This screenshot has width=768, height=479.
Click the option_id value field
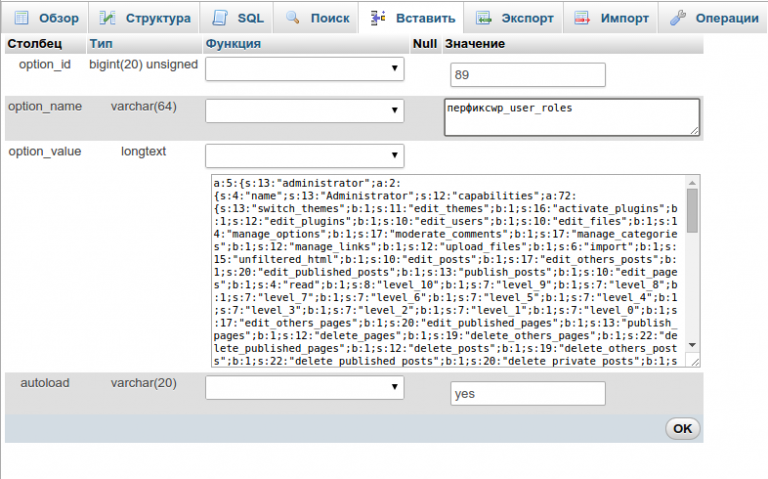click(528, 75)
